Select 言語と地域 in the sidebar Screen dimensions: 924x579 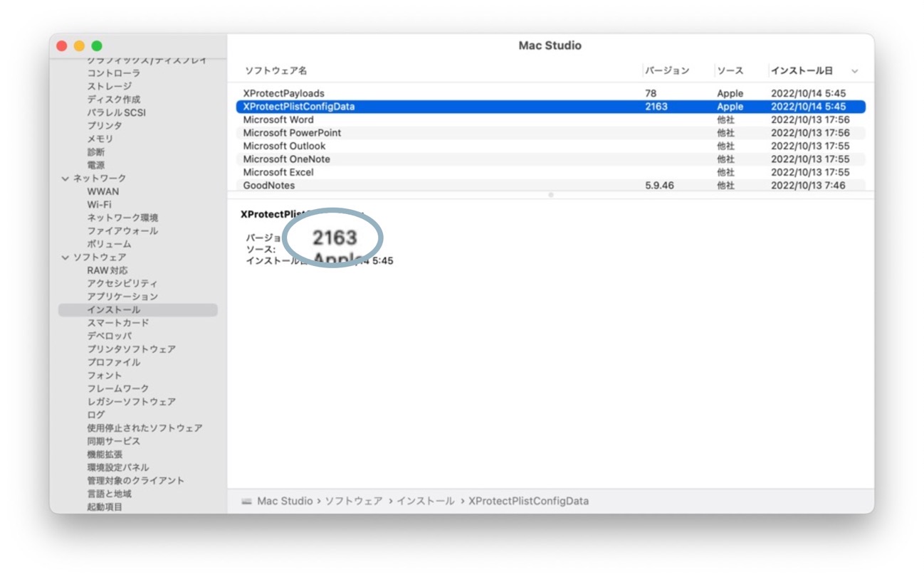click(x=109, y=494)
